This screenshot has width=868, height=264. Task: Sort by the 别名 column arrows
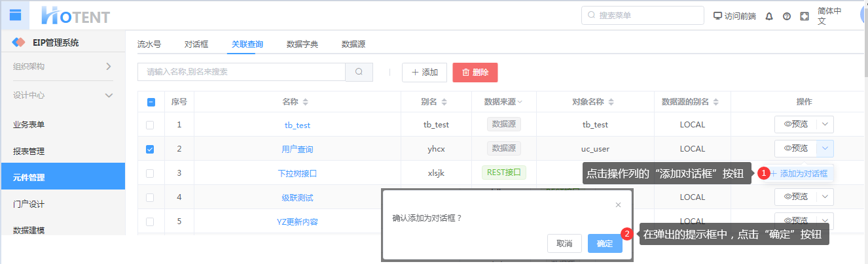(444, 102)
